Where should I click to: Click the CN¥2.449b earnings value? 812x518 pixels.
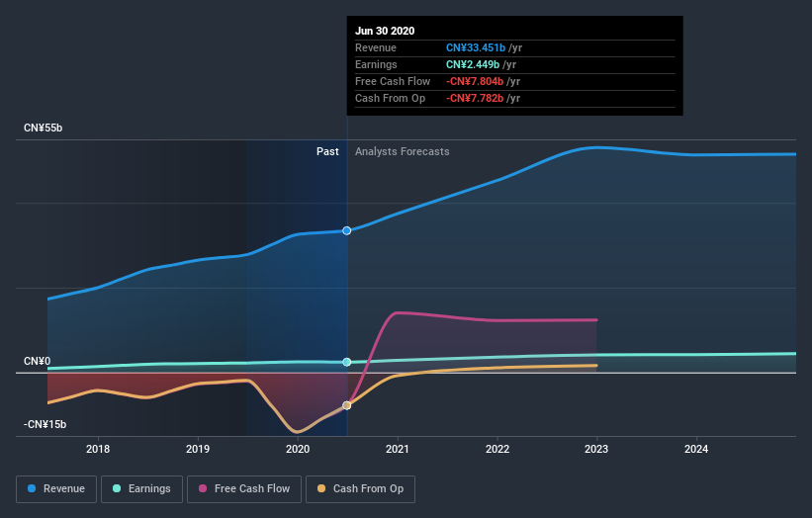[x=473, y=64]
